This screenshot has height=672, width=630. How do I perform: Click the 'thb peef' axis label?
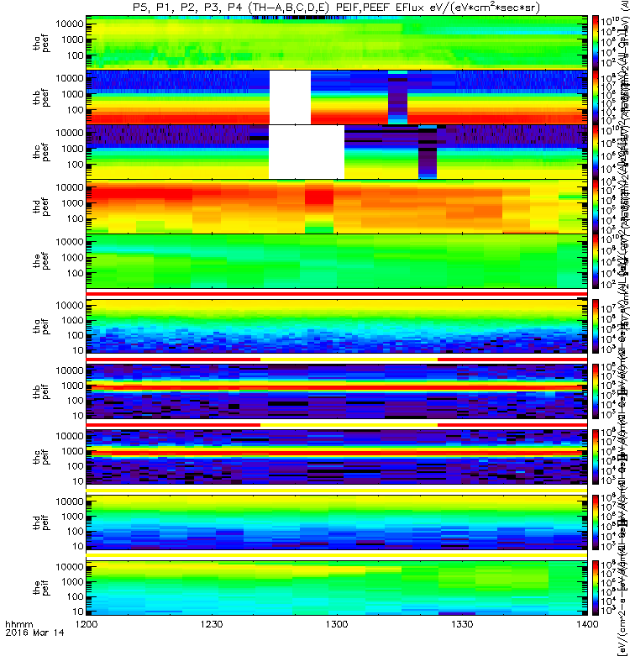click(41, 97)
